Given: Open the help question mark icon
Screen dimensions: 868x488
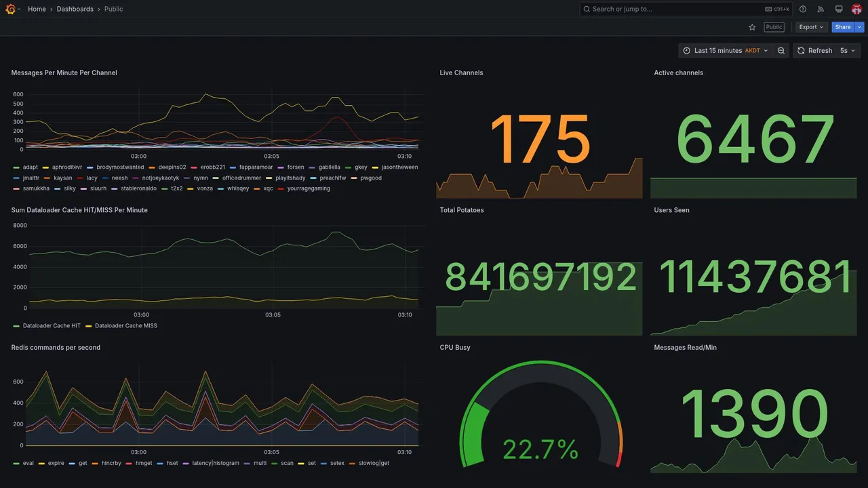Looking at the screenshot, I should (803, 9).
